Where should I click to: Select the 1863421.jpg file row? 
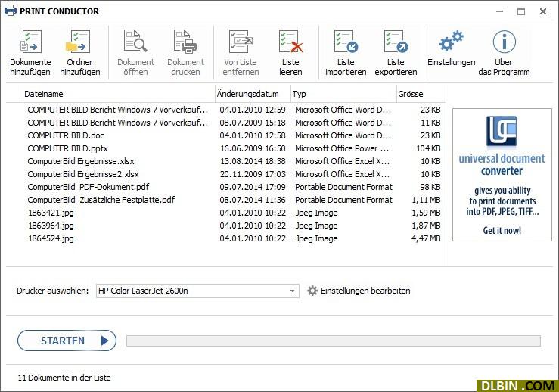[x=51, y=213]
